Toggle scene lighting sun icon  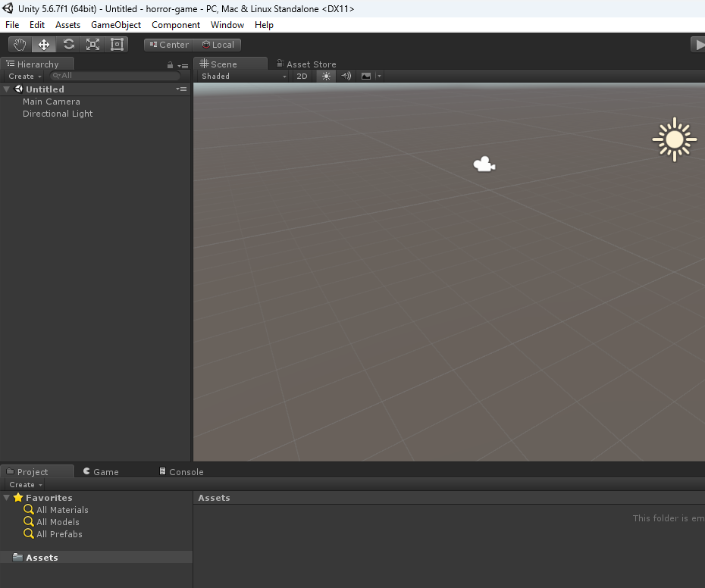tap(326, 76)
